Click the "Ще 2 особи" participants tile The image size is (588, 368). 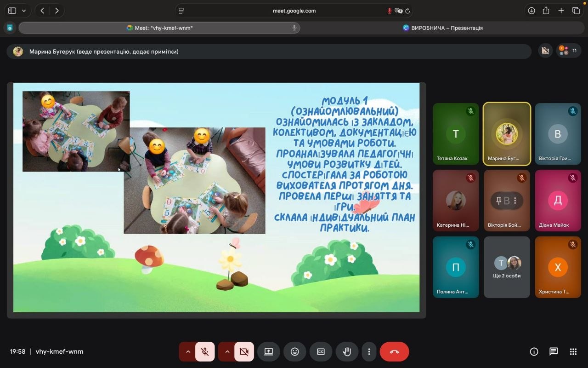pyautogui.click(x=507, y=267)
